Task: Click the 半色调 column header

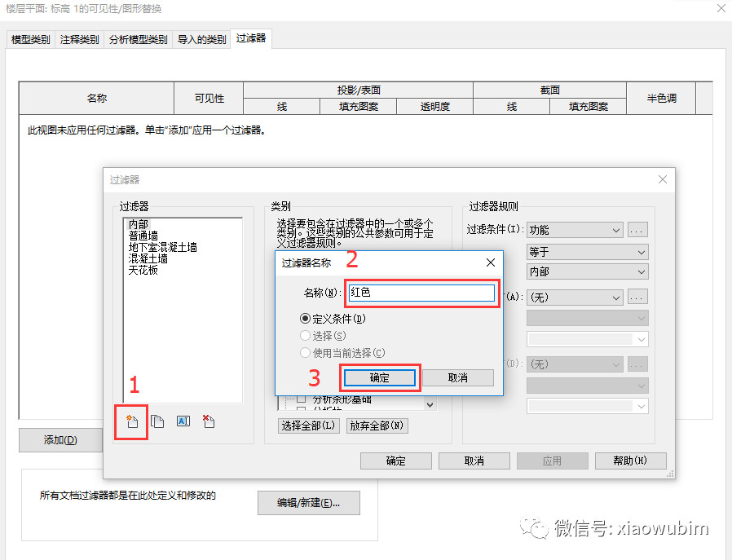Action: [x=661, y=98]
